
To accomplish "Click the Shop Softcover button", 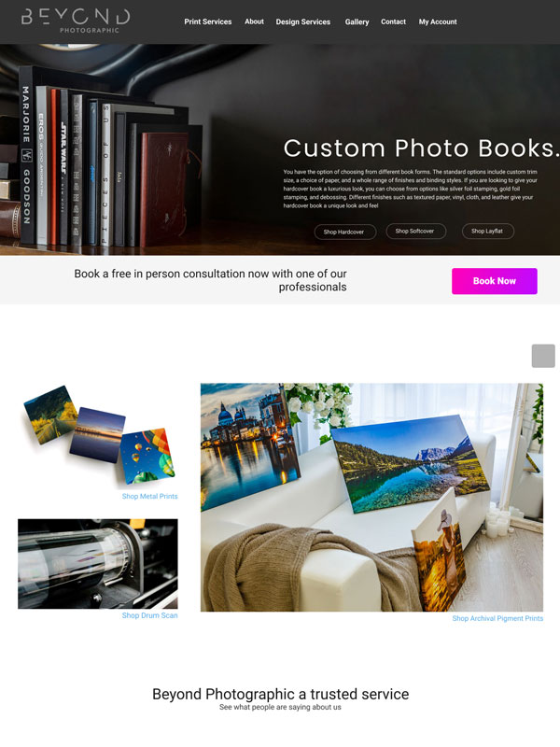I will pos(415,231).
